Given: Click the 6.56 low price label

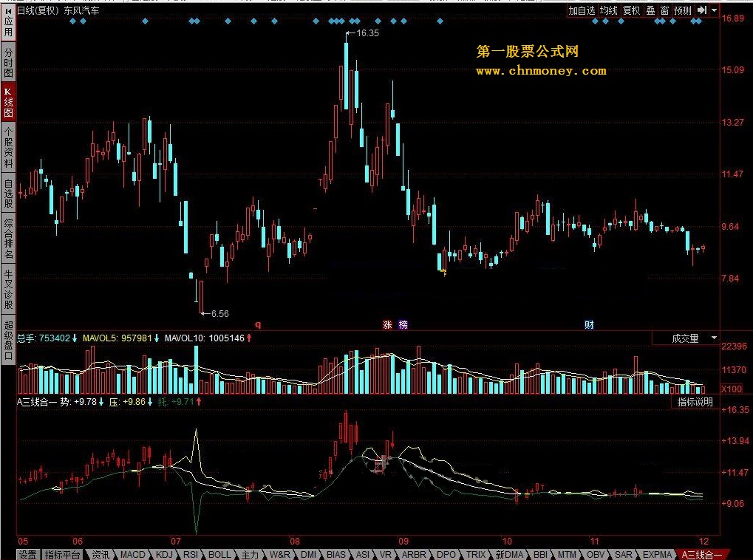Looking at the screenshot, I should 220,314.
